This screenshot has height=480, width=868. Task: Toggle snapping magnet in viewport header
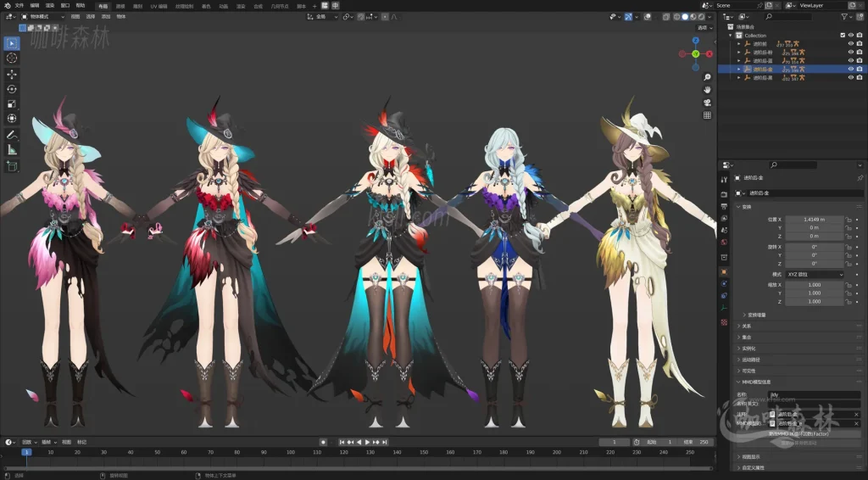click(x=361, y=17)
